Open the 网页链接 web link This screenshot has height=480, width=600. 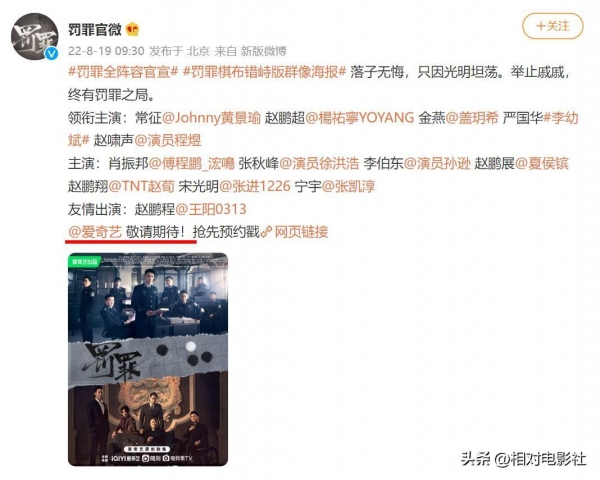pyautogui.click(x=301, y=232)
